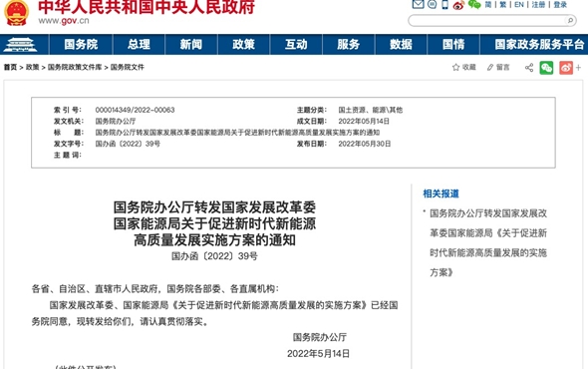Click the star 收藏 favorite icon

pos(455,67)
